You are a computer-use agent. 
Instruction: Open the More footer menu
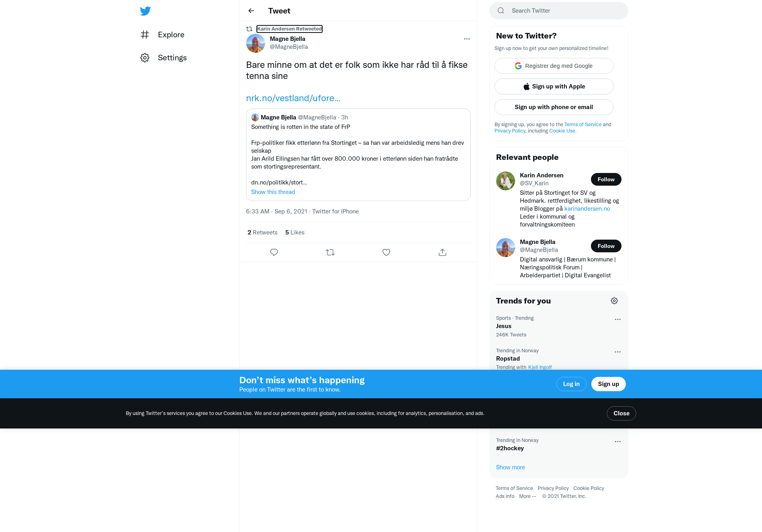coord(527,496)
